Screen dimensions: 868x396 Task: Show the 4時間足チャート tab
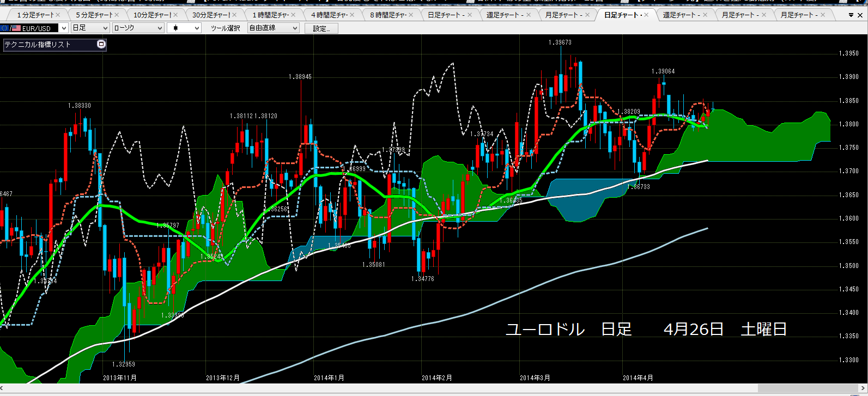point(329,15)
